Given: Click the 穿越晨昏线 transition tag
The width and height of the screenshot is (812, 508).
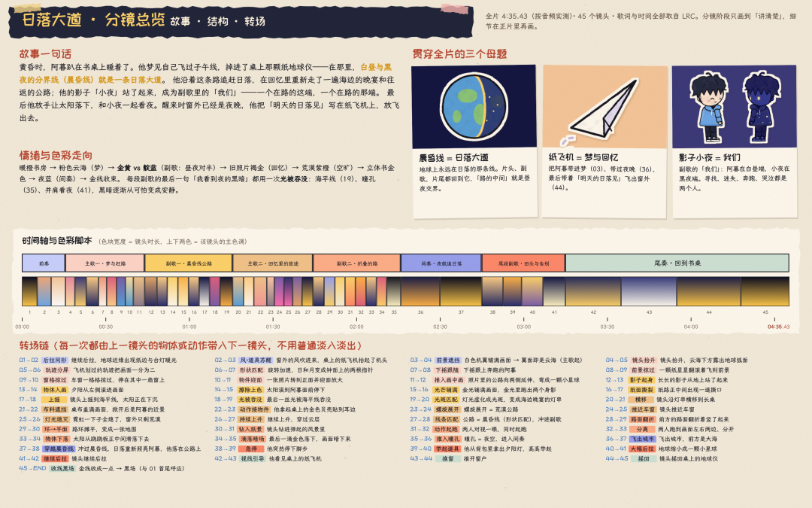Looking at the screenshot, I should 59,449.
